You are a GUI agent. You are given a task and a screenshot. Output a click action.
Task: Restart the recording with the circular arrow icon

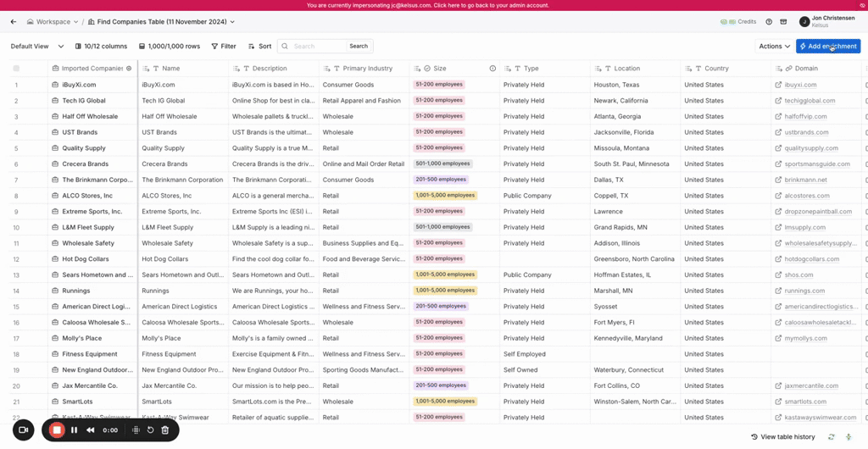150,430
